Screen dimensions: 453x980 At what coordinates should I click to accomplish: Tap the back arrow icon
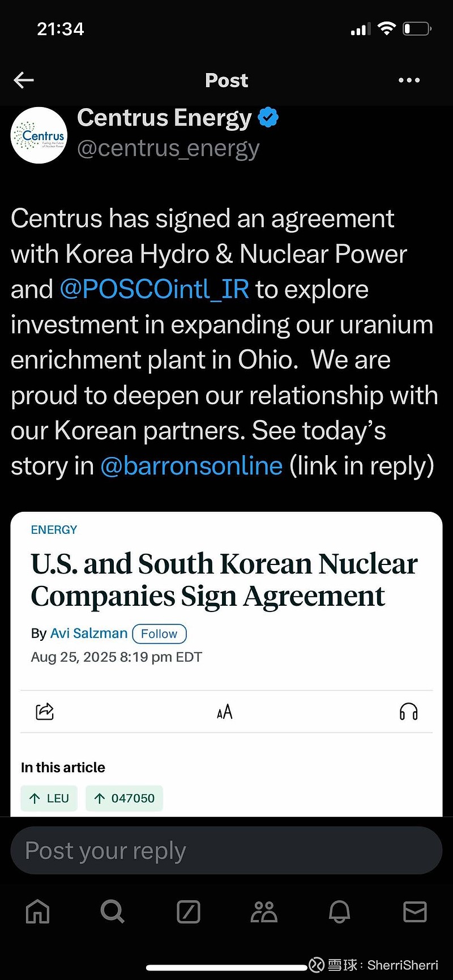pyautogui.click(x=24, y=80)
